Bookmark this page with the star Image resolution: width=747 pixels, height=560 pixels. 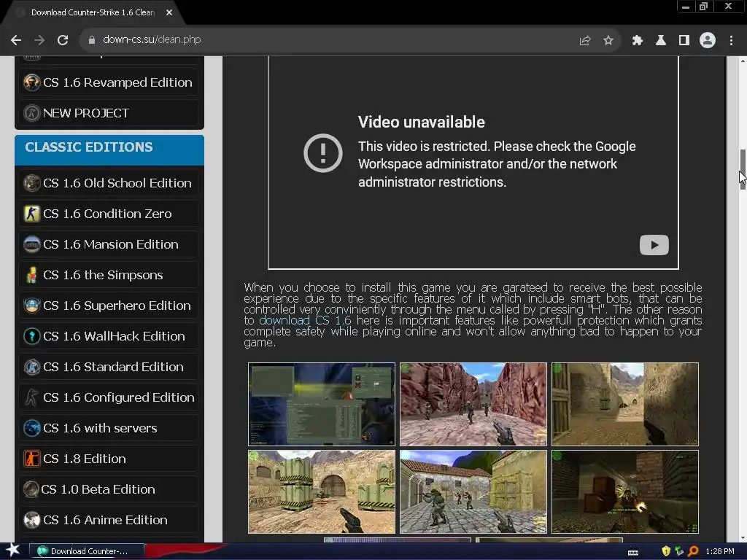point(608,41)
